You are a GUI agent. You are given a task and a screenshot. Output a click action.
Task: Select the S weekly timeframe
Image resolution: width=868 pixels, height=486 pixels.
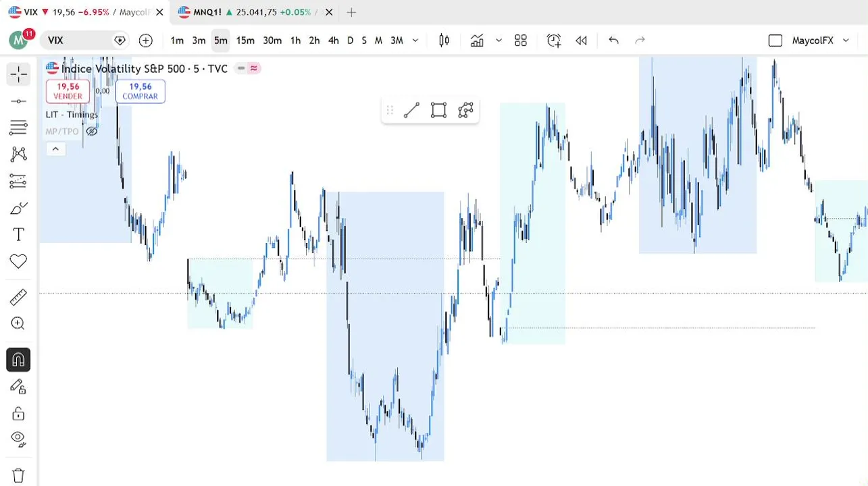(364, 40)
